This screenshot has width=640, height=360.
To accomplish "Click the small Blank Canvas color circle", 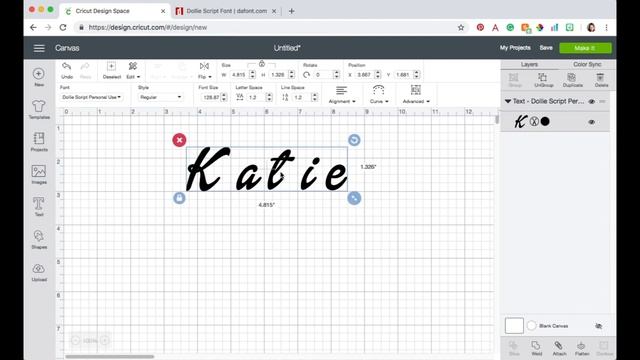I will (531, 326).
